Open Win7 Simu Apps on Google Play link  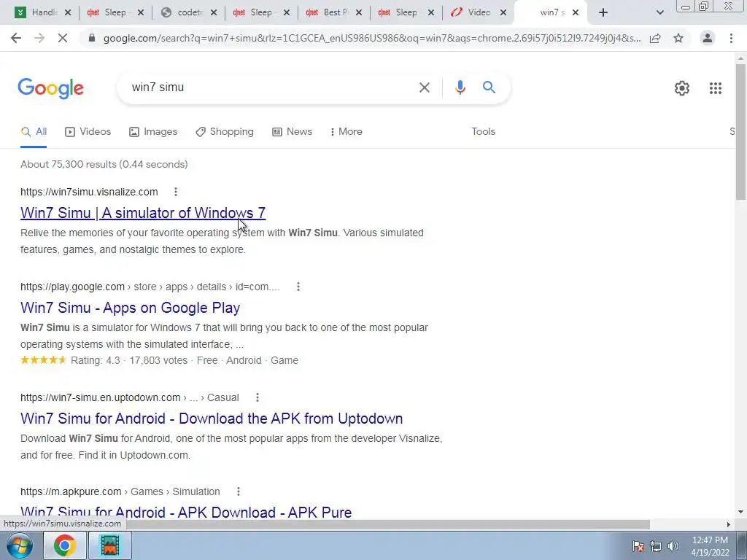click(130, 308)
